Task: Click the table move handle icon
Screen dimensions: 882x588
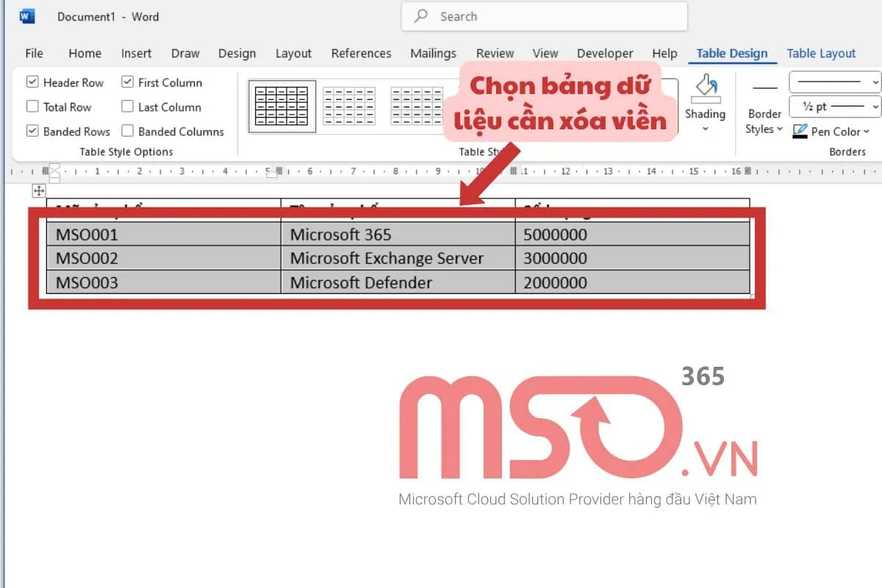Action: pos(40,191)
